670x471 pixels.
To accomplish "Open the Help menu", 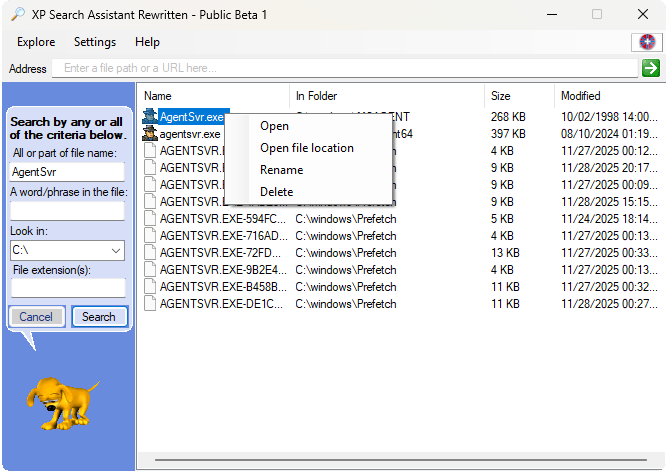I will click(147, 42).
